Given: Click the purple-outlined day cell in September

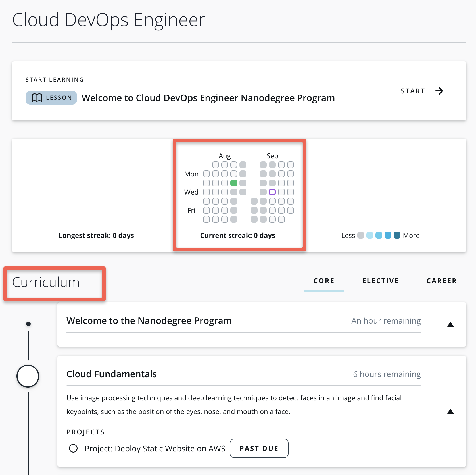Looking at the screenshot, I should [272, 192].
